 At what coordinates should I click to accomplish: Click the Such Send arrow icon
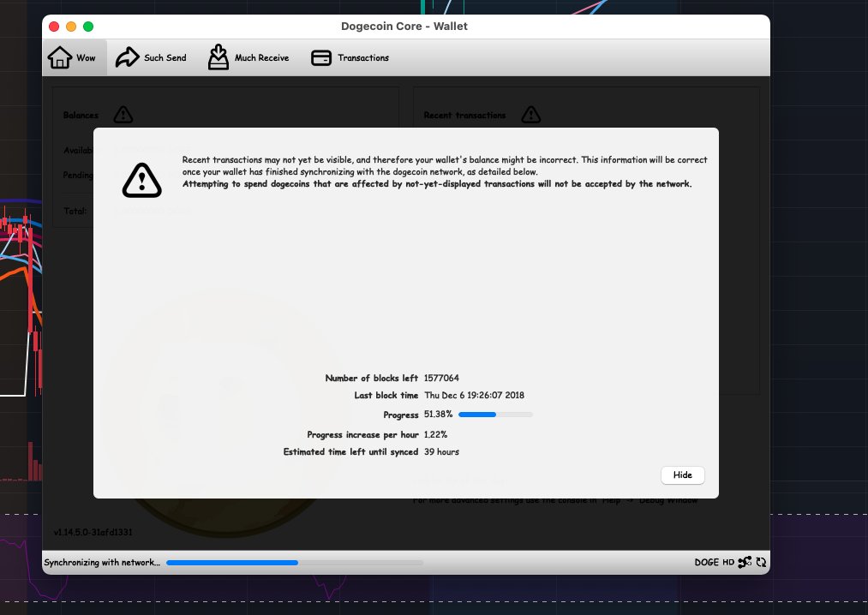coord(128,57)
